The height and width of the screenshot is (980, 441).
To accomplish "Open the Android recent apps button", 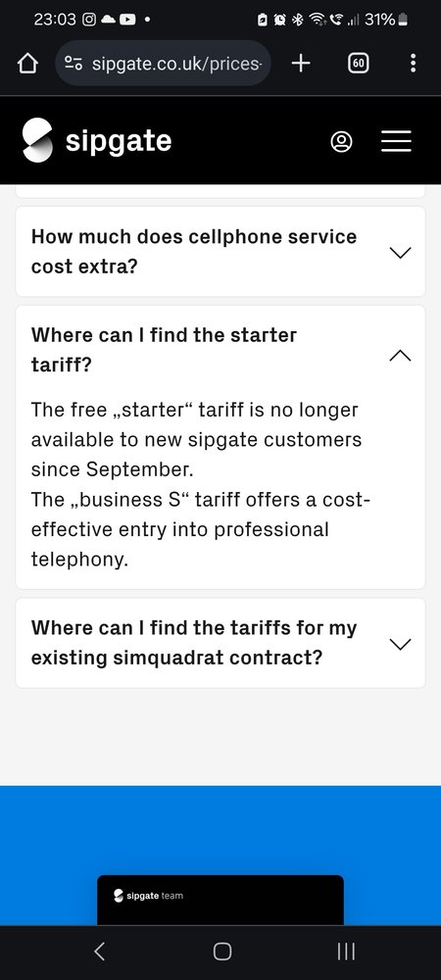I will (x=345, y=952).
